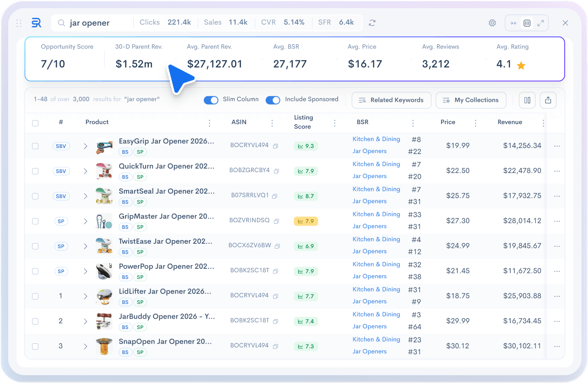This screenshot has width=588, height=383.
Task: Click the collapse view icon in header
Action: click(x=514, y=23)
